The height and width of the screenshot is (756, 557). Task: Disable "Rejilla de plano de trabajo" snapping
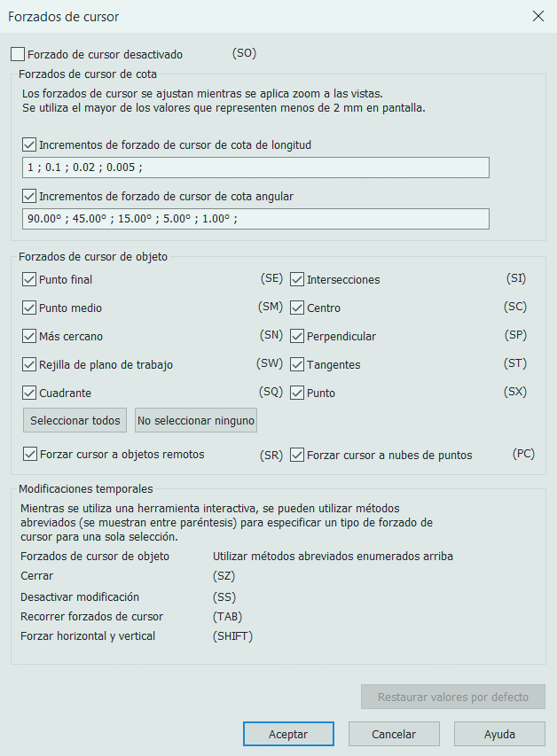pos(29,363)
